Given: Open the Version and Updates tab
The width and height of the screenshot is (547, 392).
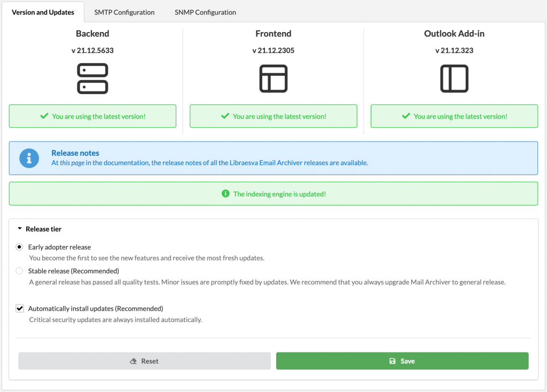Looking at the screenshot, I should (43, 12).
